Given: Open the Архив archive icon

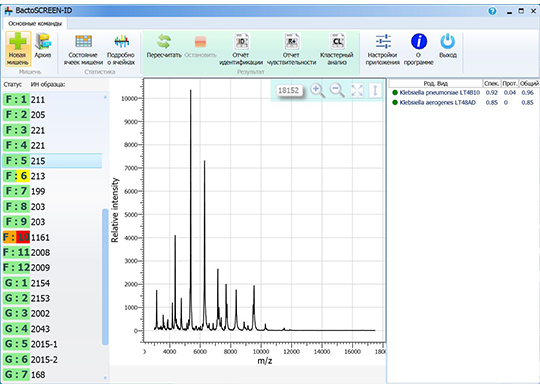Looking at the screenshot, I should coord(43,45).
